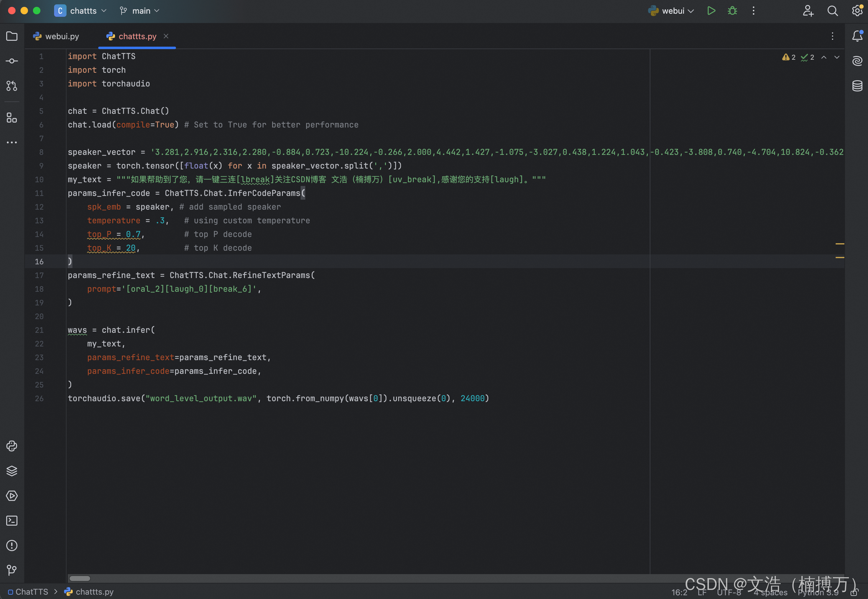This screenshot has width=868, height=599.
Task: Click second warning stripe marker in gutter
Action: pos(840,258)
